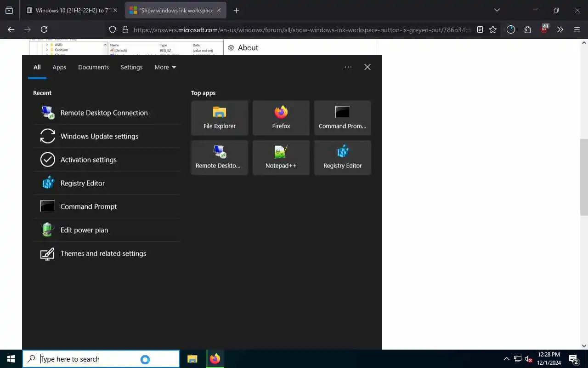Select the All search tab
588x368 pixels.
[37, 67]
